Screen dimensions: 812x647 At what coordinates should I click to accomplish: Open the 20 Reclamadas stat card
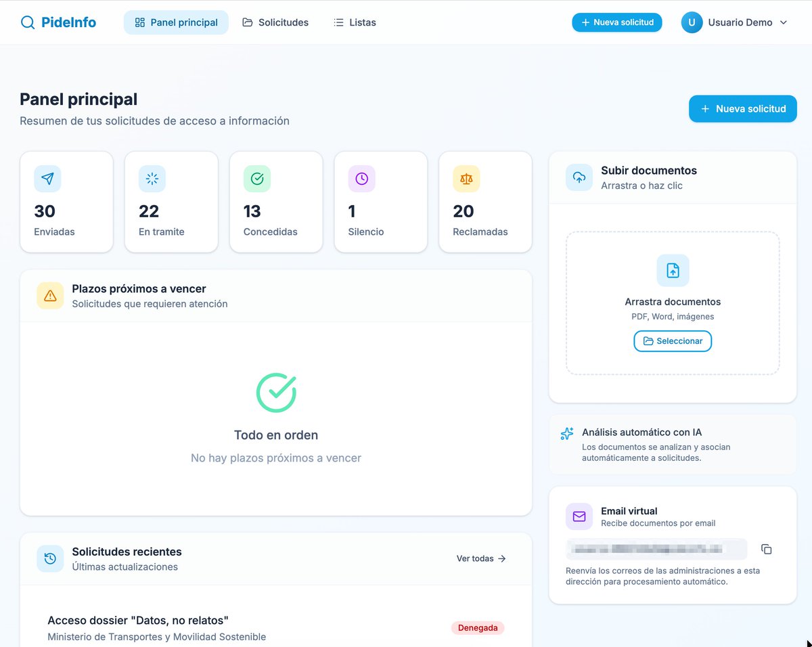pos(485,202)
